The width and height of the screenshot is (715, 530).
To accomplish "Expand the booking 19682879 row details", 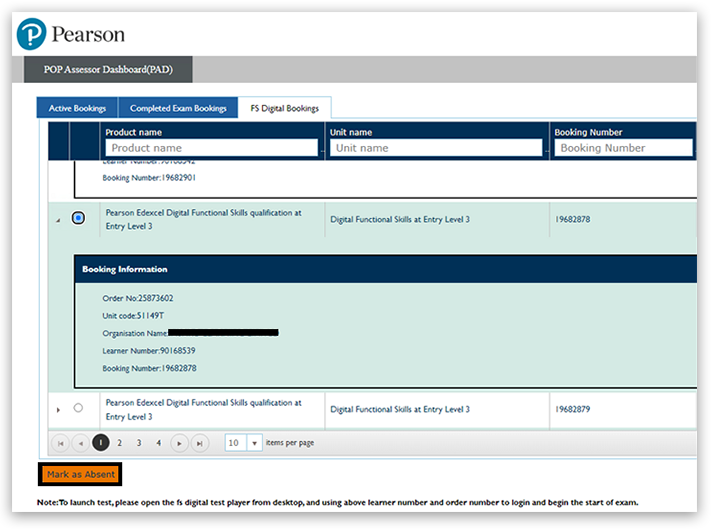I will pos(57,409).
